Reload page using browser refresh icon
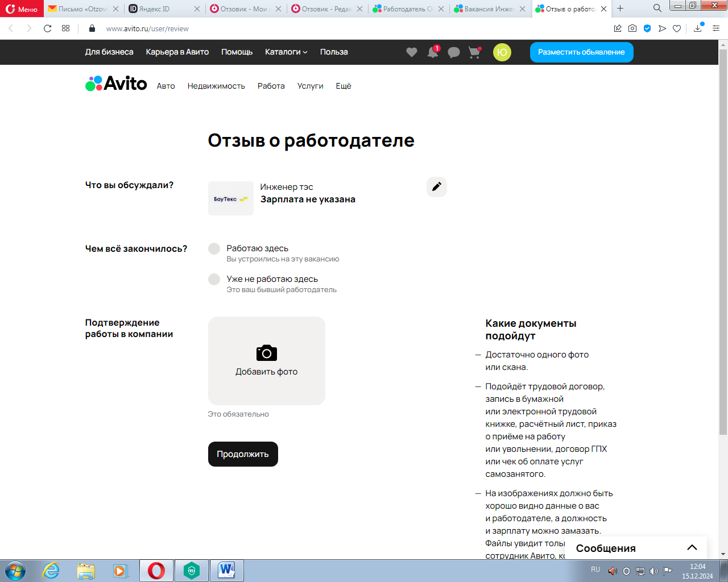Image resolution: width=728 pixels, height=582 pixels. point(48,28)
